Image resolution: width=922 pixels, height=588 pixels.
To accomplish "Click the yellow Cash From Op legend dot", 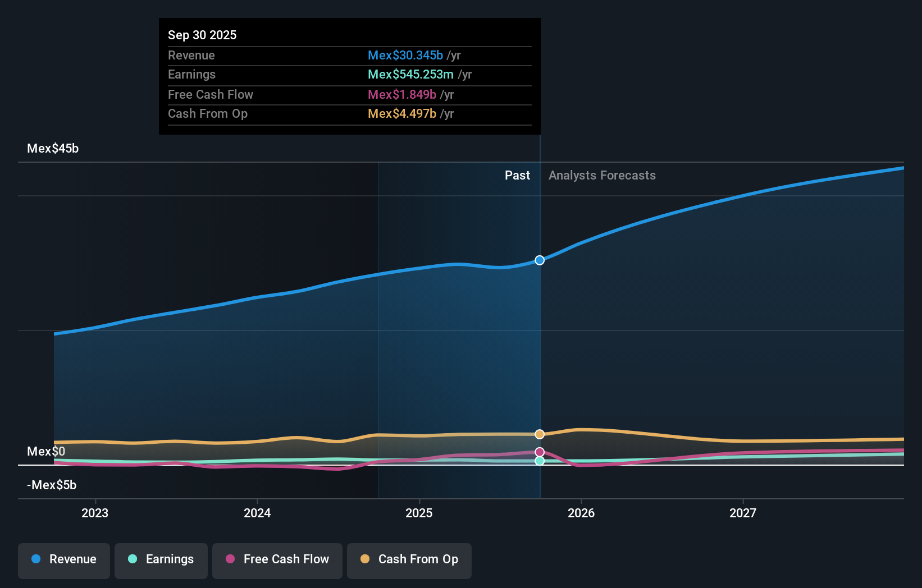I will click(x=365, y=559).
